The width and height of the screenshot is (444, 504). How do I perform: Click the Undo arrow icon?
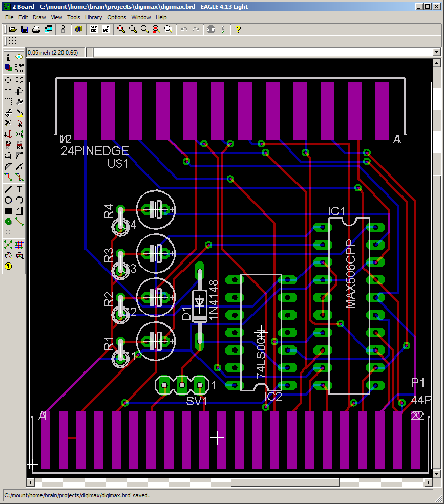pyautogui.click(x=184, y=29)
